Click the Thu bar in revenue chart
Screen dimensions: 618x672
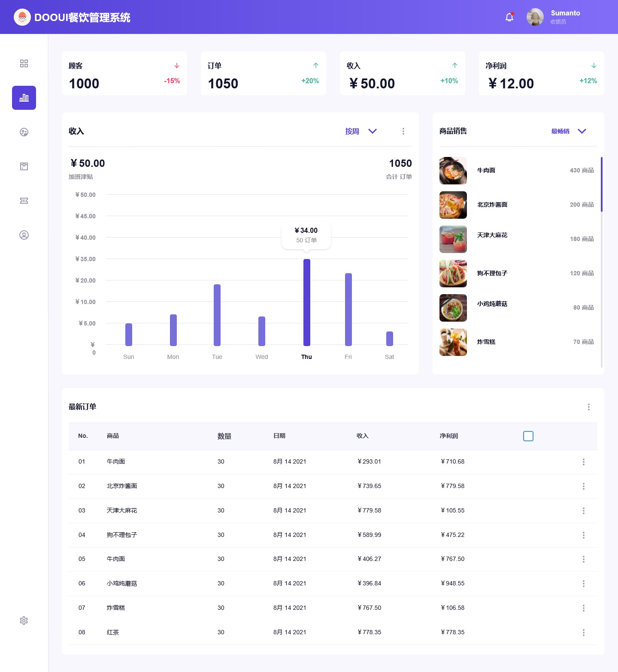306,302
